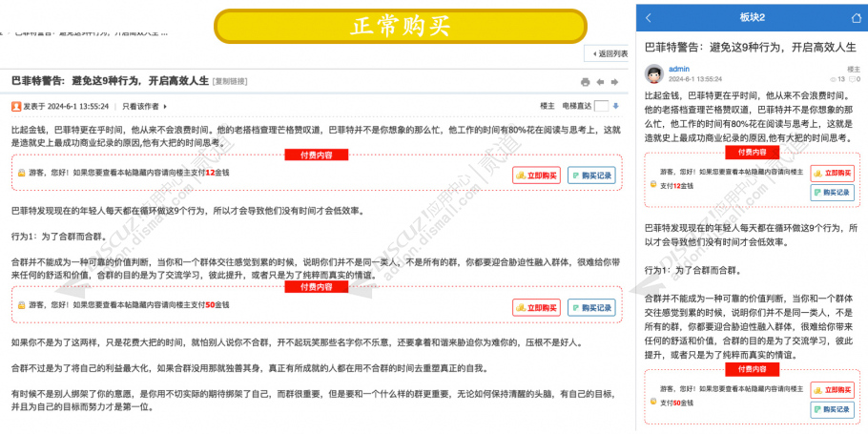Click desktop paragraph starting 有时候不是别人绑架
Image resolution: width=868 pixels, height=434 pixels.
(313, 401)
